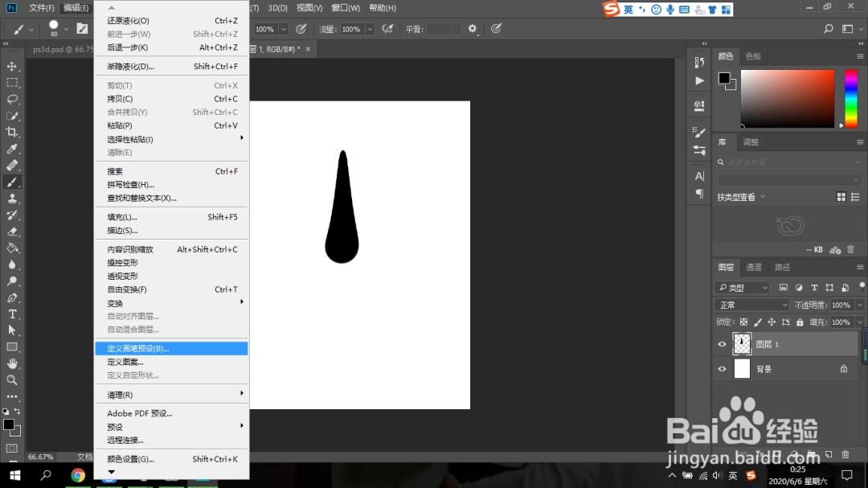
Task: Click the Actions play icon
Action: point(699,81)
